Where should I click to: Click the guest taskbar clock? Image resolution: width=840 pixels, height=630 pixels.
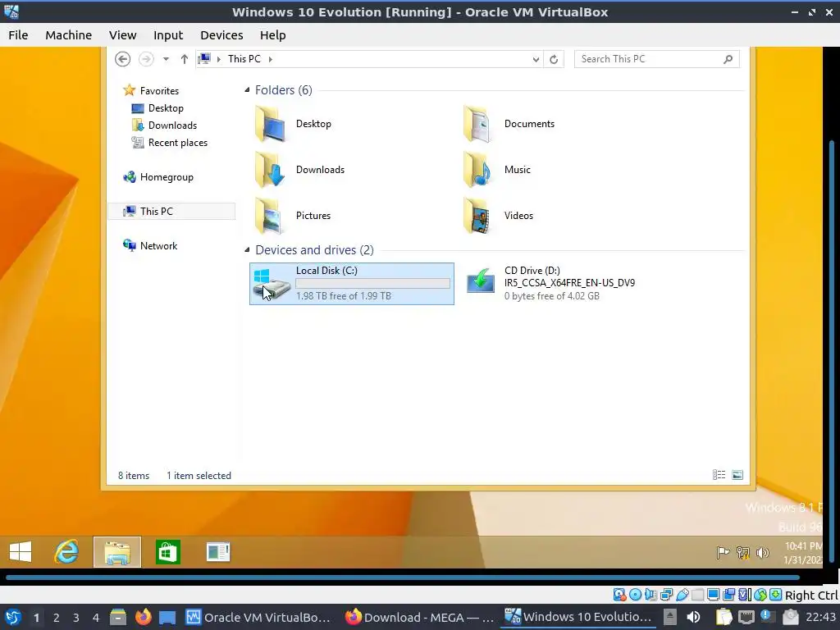[802, 553]
